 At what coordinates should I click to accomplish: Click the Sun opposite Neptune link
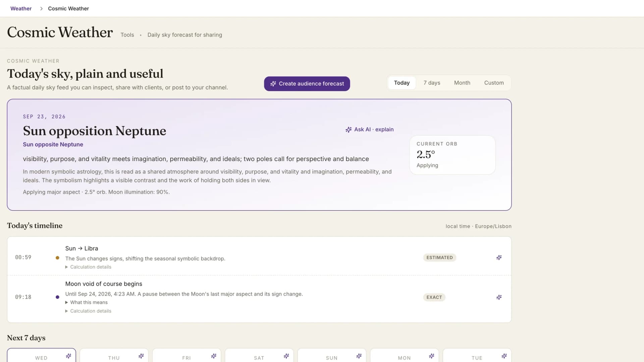point(53,144)
